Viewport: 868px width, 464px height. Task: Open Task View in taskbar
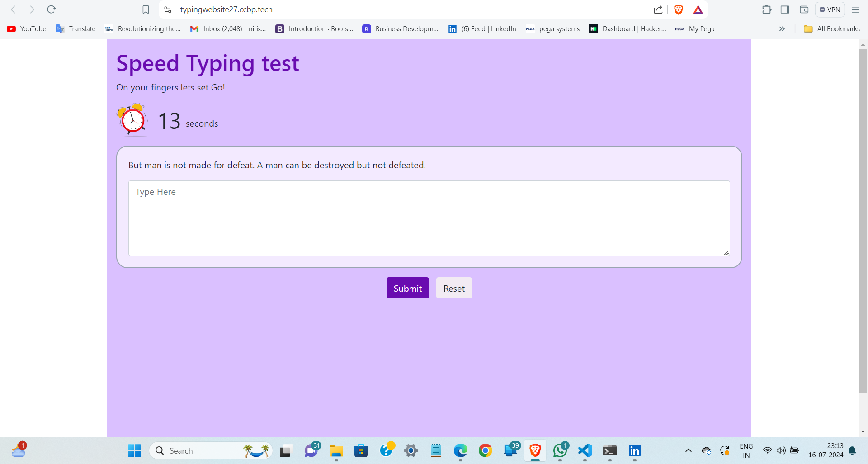[285, 450]
